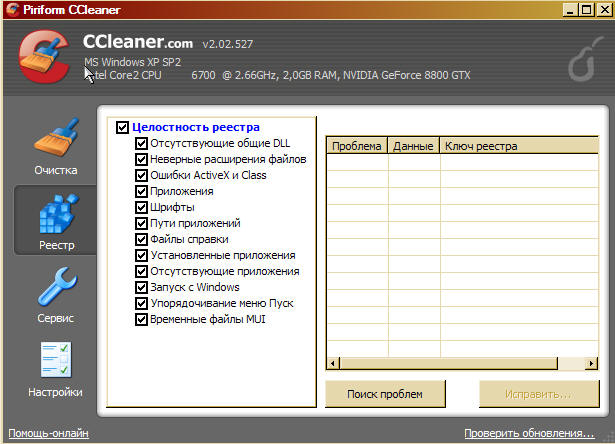
Task: Click Поиск проблем button
Action: click(385, 394)
